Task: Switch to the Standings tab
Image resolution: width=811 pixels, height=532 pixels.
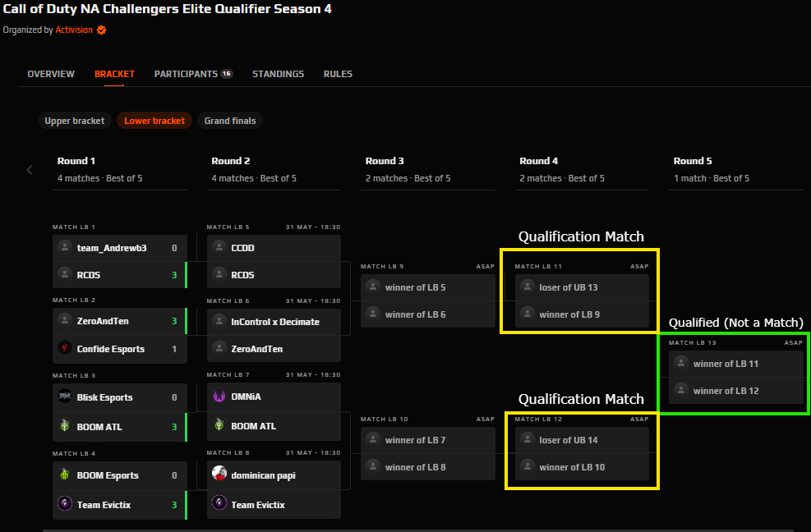Action: click(279, 74)
